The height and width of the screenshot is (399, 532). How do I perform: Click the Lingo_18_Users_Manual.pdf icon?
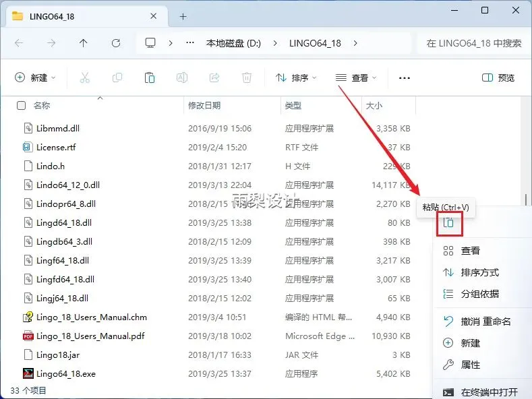point(28,336)
